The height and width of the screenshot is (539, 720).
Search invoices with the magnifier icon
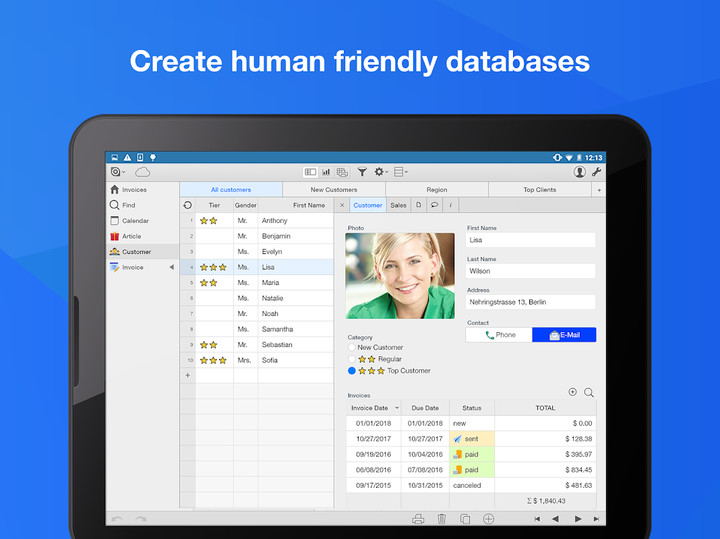click(589, 393)
